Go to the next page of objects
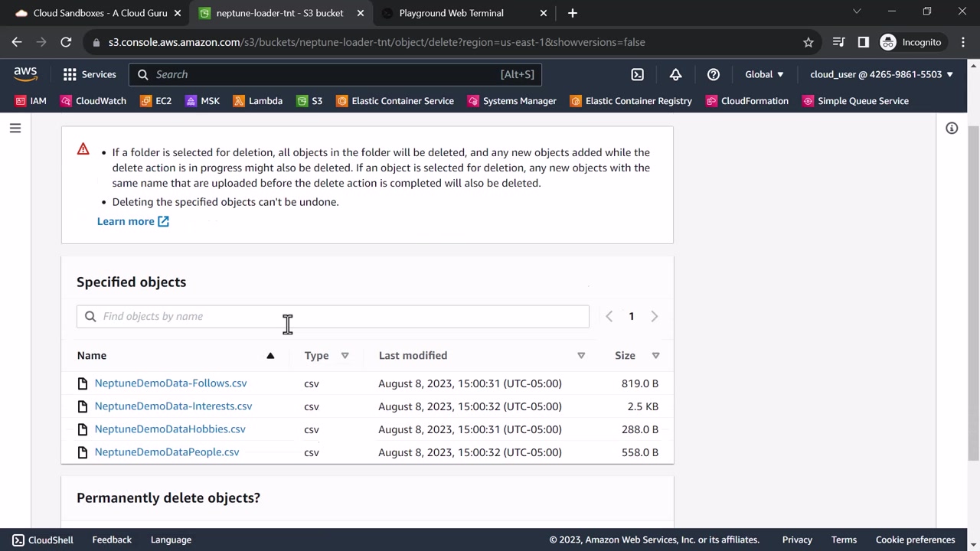Viewport: 980px width, 551px height. (654, 316)
